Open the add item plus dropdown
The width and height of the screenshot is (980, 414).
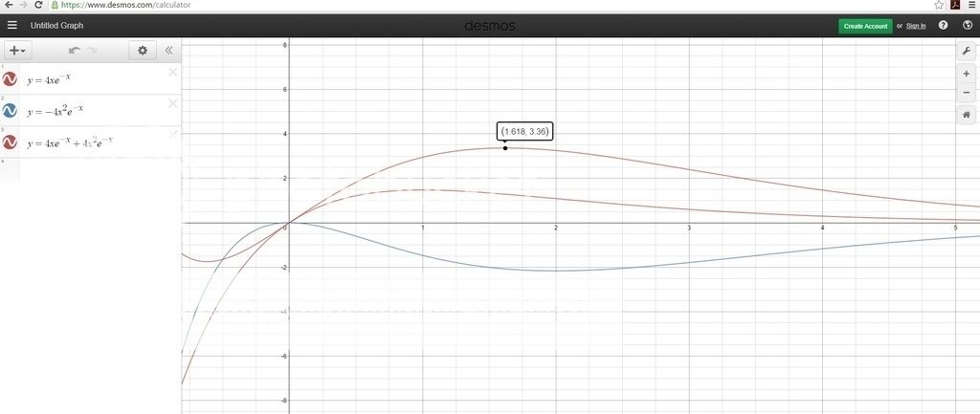(17, 51)
